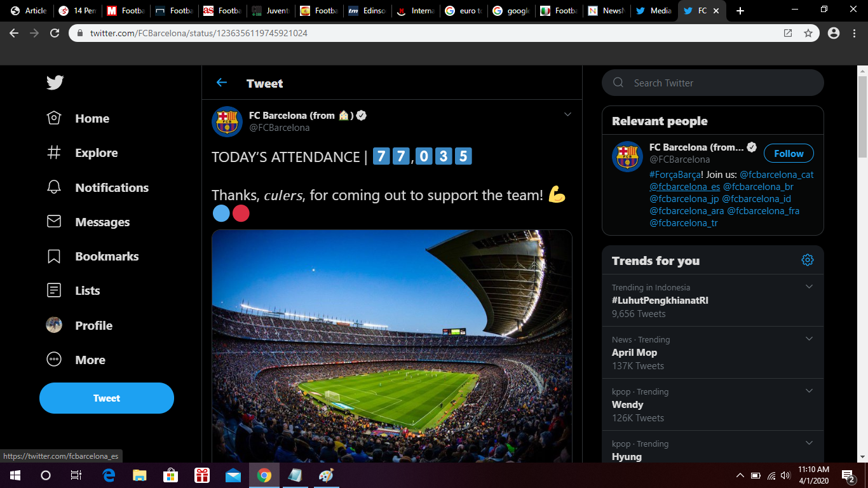
Task: Open the @fcbarcelona_br link
Action: pos(758,187)
